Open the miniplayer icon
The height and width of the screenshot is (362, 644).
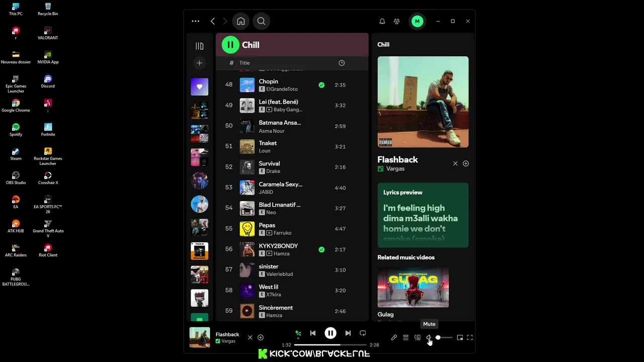460,337
